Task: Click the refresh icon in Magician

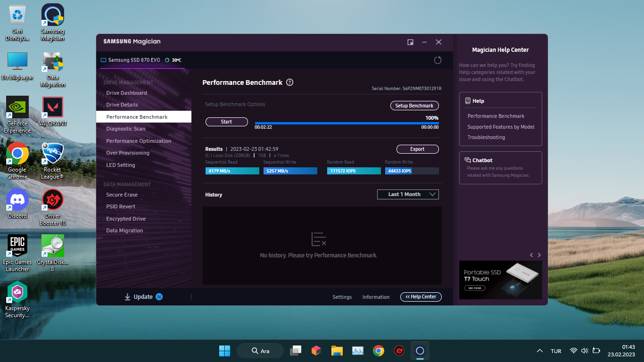Action: pyautogui.click(x=438, y=60)
